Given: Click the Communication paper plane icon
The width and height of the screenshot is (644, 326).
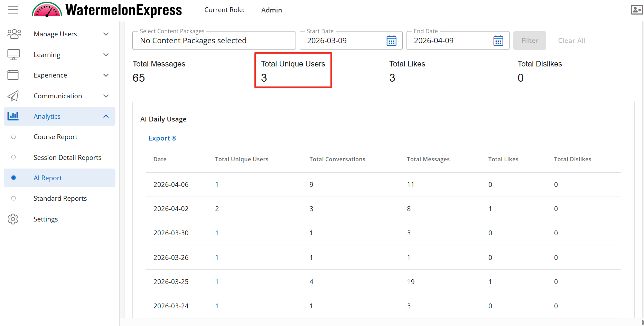Looking at the screenshot, I should click(x=13, y=96).
